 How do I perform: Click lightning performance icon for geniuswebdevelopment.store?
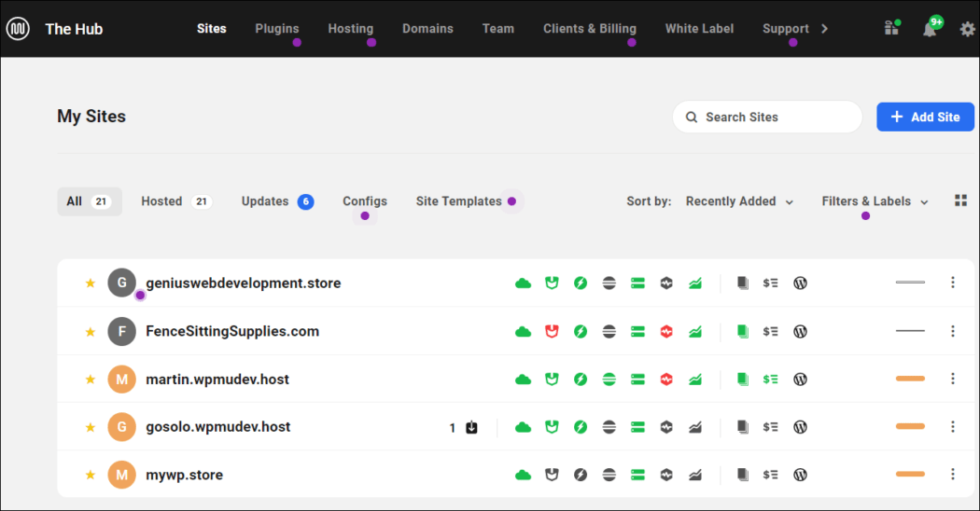coord(581,283)
